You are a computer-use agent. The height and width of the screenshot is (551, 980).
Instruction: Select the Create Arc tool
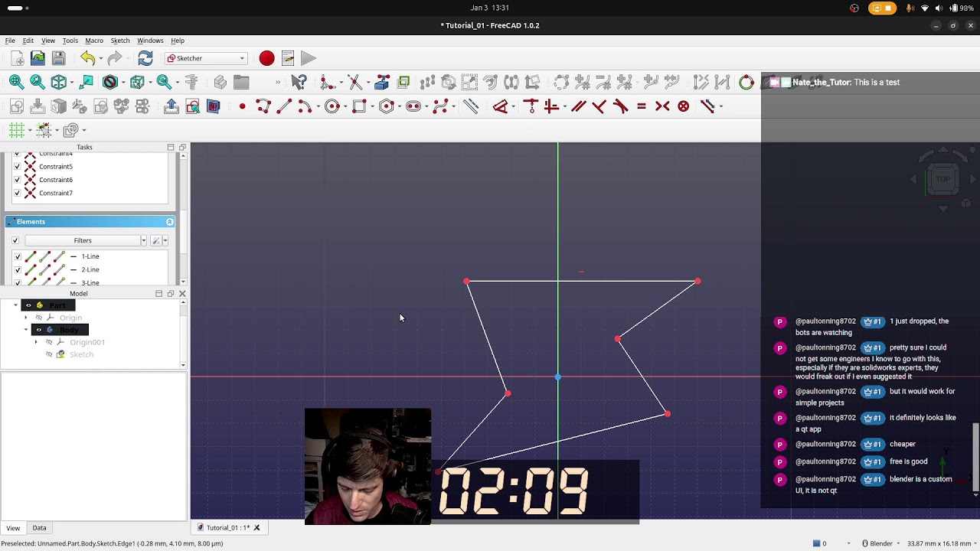(x=304, y=106)
